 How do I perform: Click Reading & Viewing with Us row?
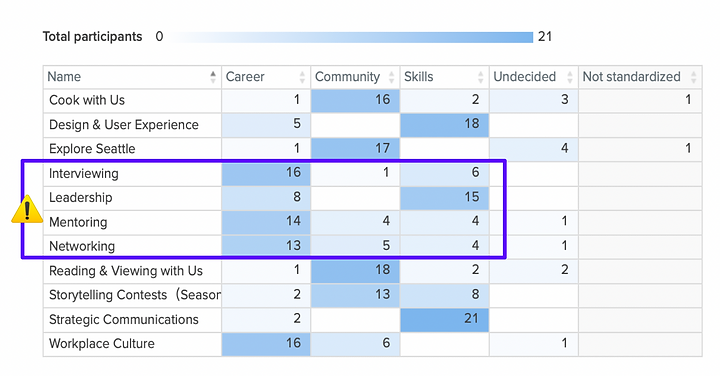coord(372,271)
